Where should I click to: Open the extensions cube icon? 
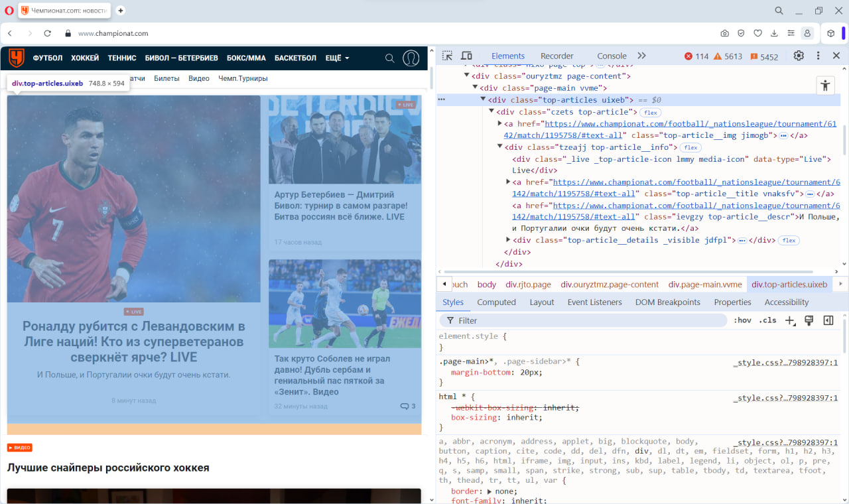click(830, 33)
